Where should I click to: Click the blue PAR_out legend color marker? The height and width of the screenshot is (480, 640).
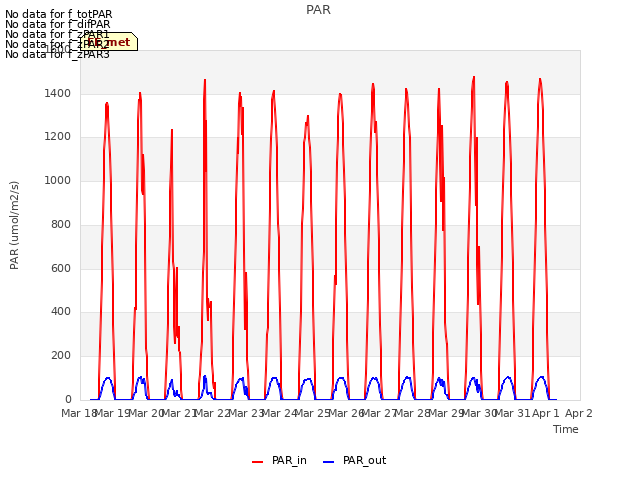tap(329, 462)
